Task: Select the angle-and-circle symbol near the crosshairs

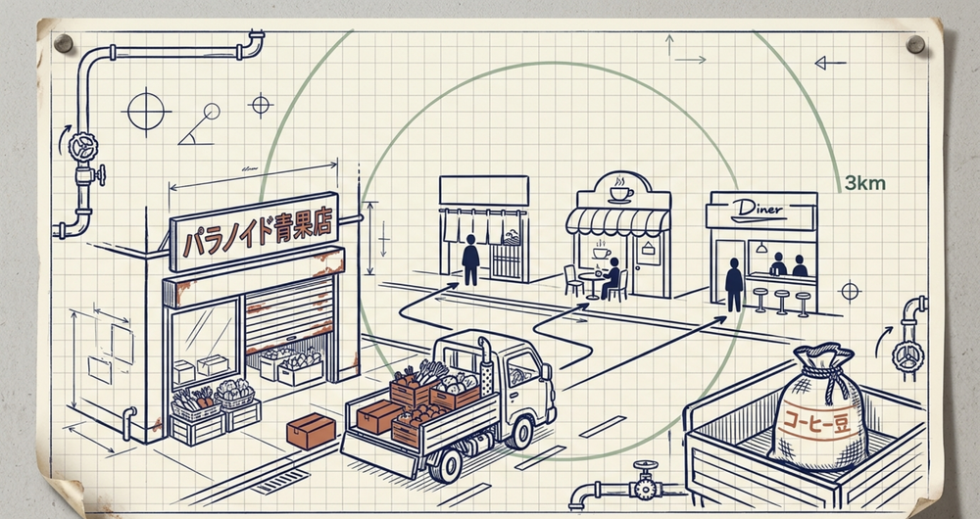Action: point(199,124)
